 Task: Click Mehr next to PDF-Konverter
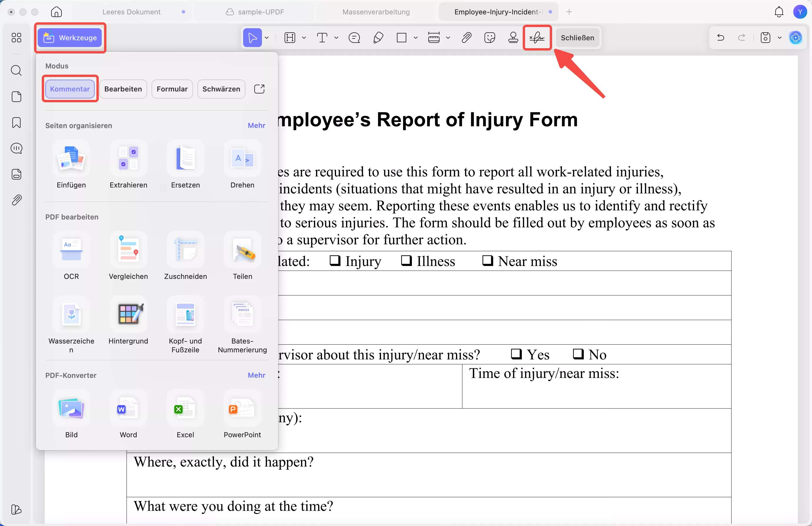click(256, 375)
